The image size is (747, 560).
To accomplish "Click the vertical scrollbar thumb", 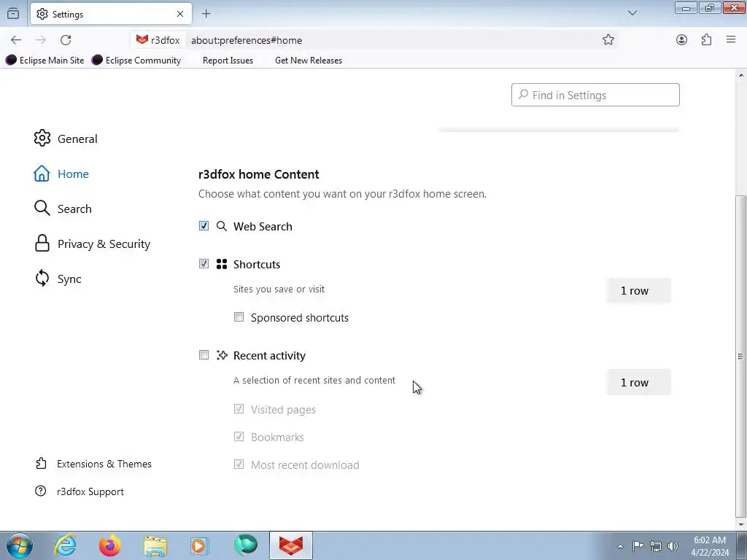I will point(740,356).
